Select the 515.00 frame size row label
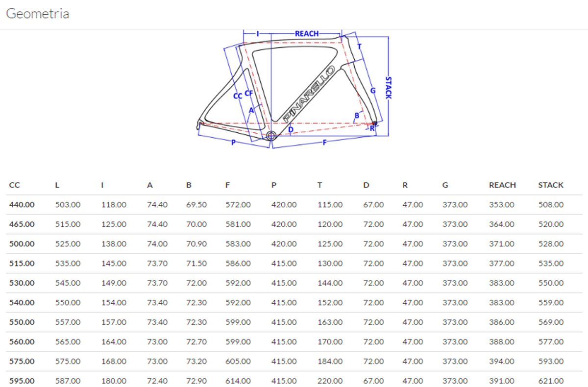This screenshot has height=387, width=588. pos(22,264)
